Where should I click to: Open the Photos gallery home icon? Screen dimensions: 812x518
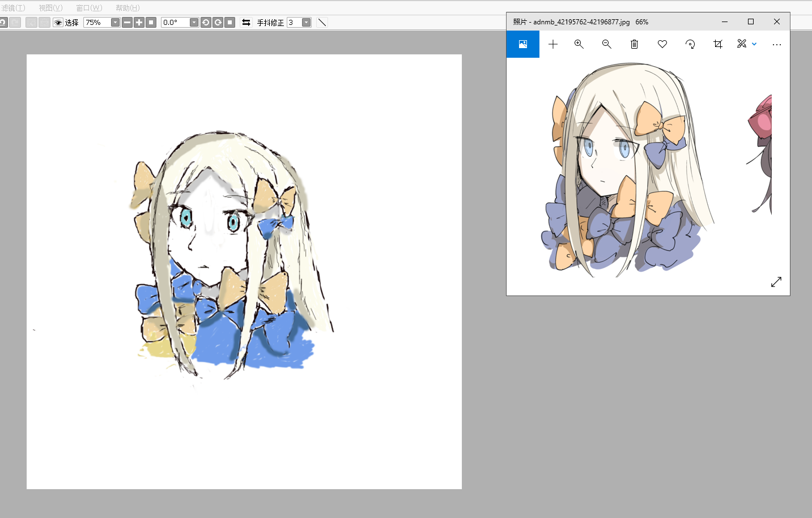click(x=522, y=44)
